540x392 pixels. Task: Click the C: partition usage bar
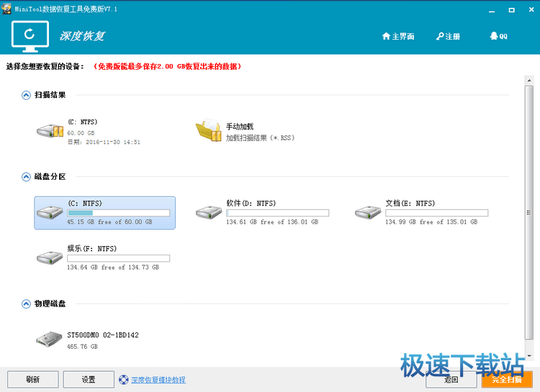[119, 213]
